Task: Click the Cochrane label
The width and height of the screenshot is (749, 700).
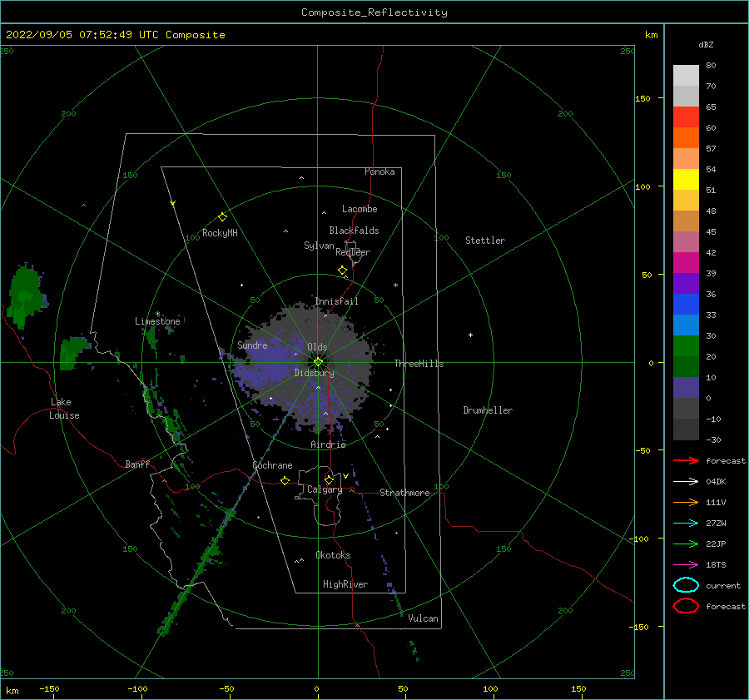Action: [272, 465]
